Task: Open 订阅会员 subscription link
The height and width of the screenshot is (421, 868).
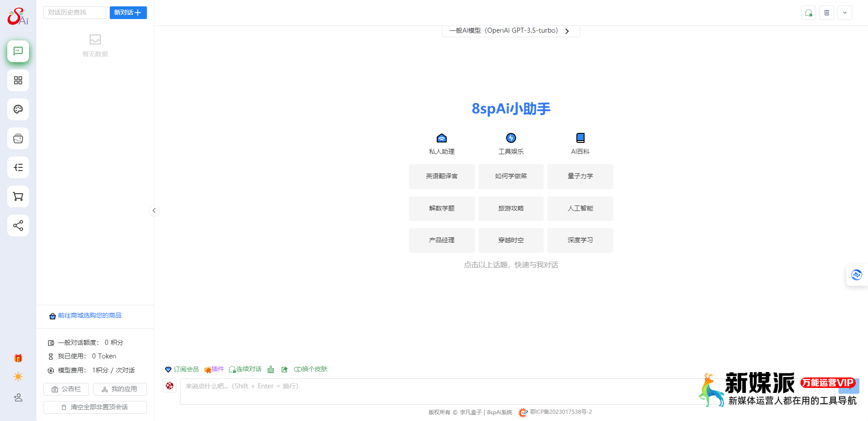Action: [181, 369]
